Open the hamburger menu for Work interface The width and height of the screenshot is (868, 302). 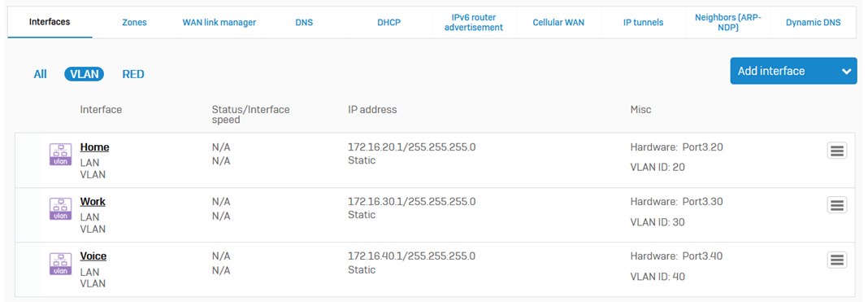coord(837,204)
